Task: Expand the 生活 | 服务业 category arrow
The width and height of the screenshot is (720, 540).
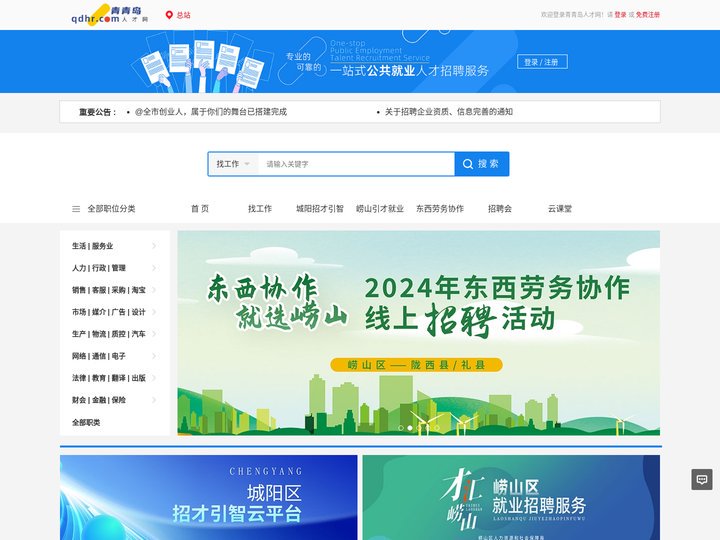Action: coord(154,246)
